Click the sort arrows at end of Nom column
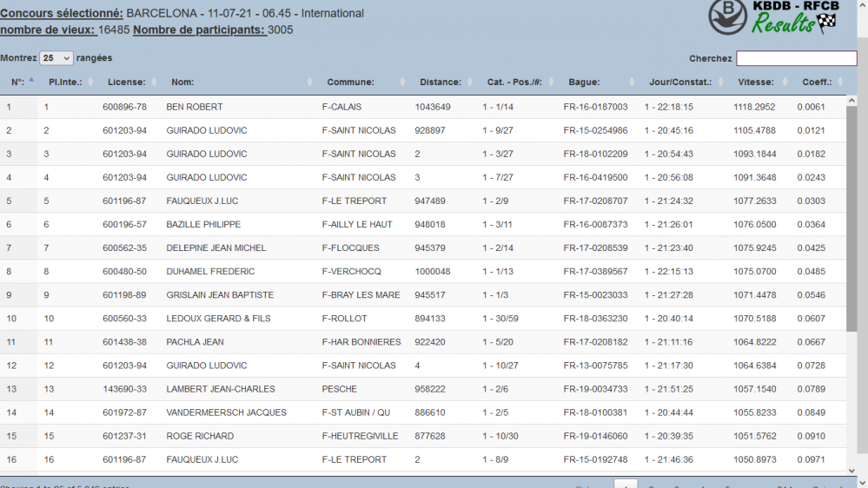This screenshot has width=868, height=488. pos(309,82)
